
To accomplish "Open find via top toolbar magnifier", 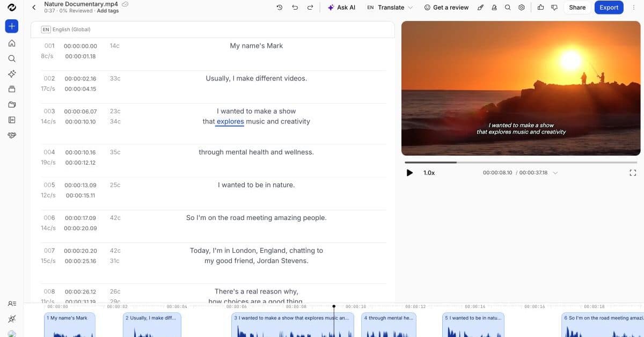I will [508, 8].
